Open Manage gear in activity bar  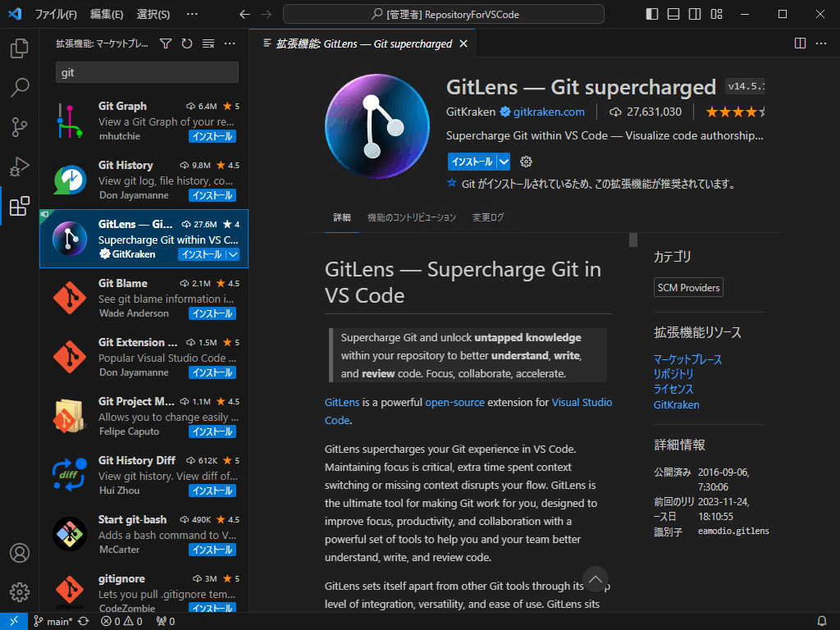(x=20, y=592)
